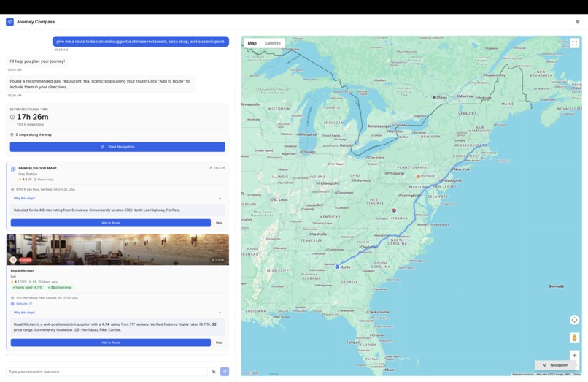588x382 pixels.
Task: Click the Street View pegman icon
Action: [x=574, y=337]
